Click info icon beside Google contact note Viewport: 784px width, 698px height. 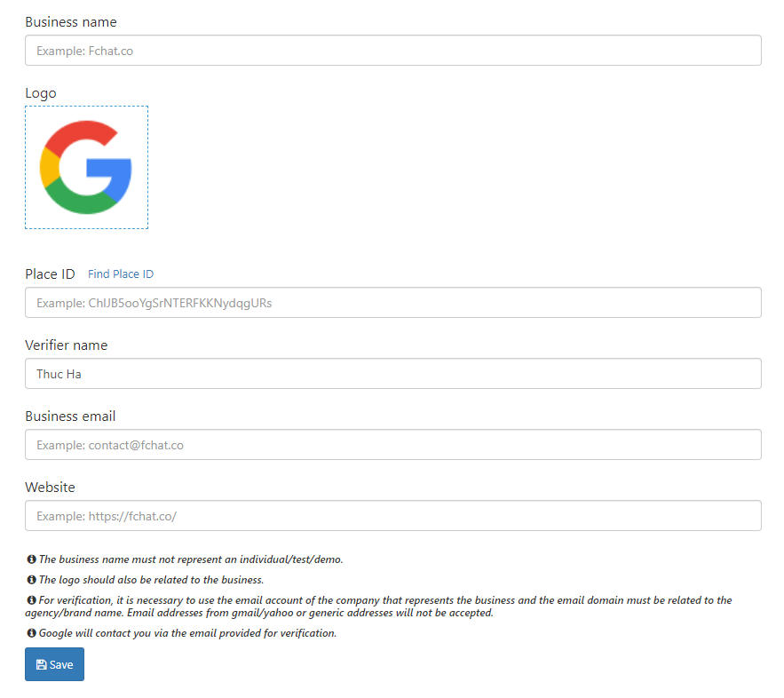click(x=31, y=633)
